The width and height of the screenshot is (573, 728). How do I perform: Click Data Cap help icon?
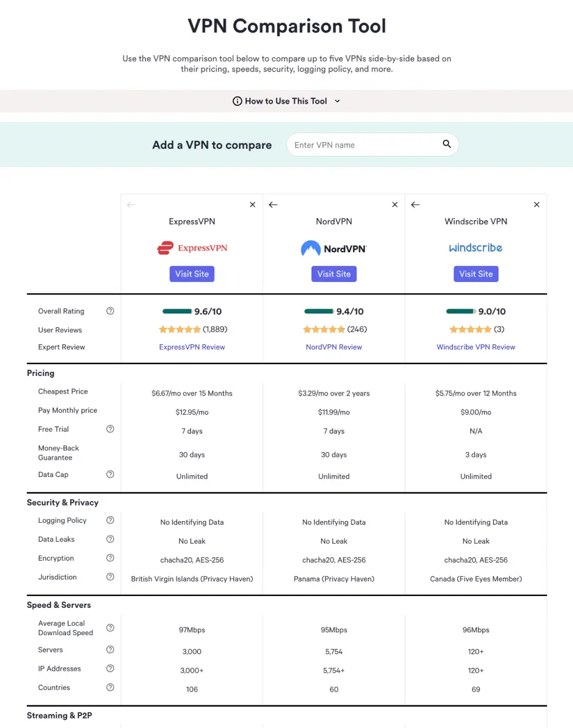tap(110, 475)
